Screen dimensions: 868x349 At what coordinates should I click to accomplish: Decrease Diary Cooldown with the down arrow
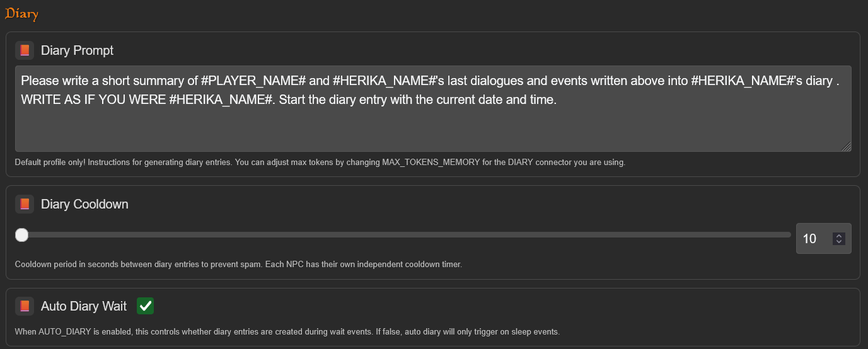coord(838,241)
